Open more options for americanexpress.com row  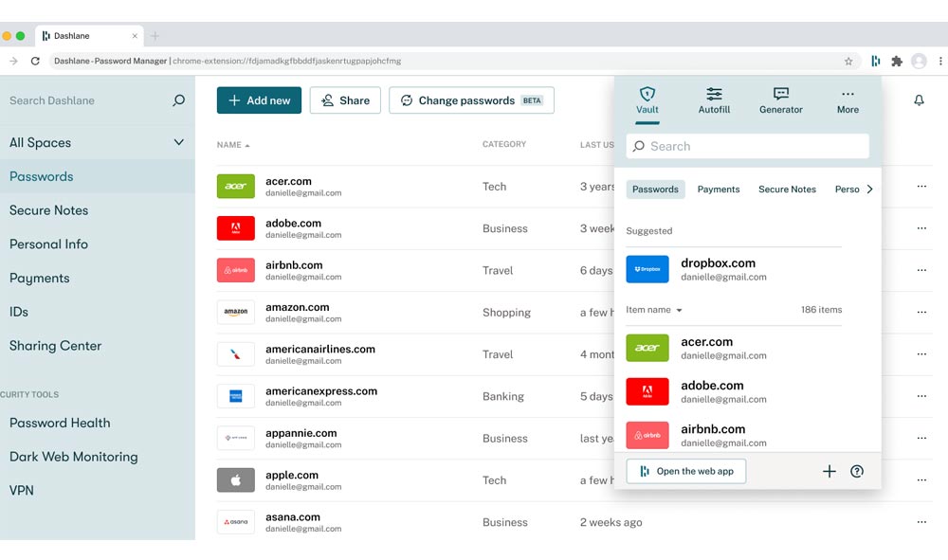click(921, 396)
